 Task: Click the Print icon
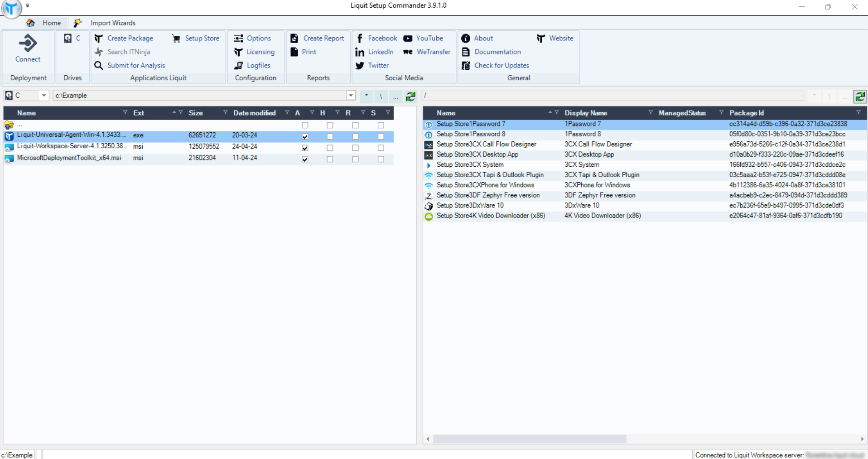tap(294, 52)
